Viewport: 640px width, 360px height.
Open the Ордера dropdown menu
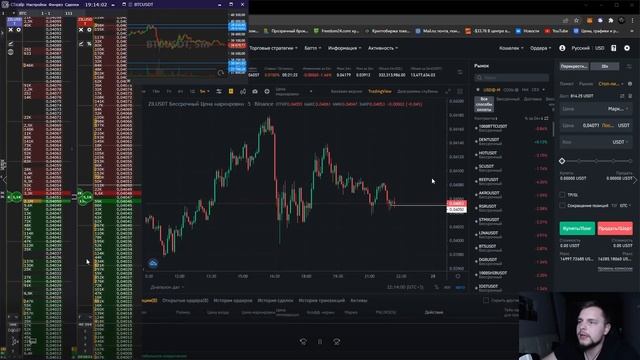pyautogui.click(x=540, y=48)
